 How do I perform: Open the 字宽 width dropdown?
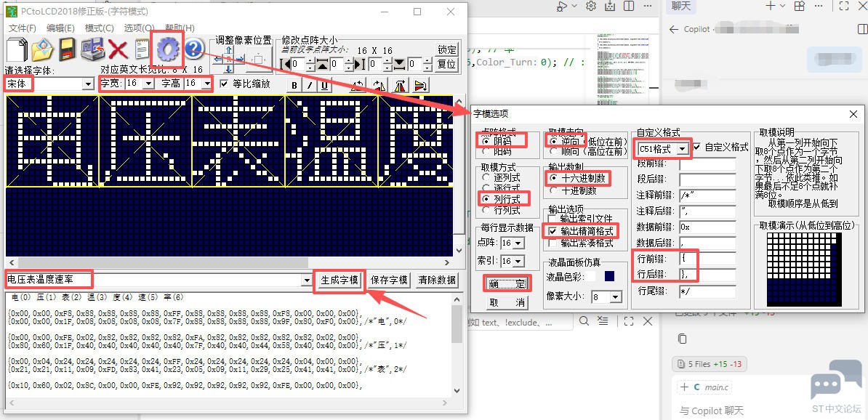(x=148, y=84)
